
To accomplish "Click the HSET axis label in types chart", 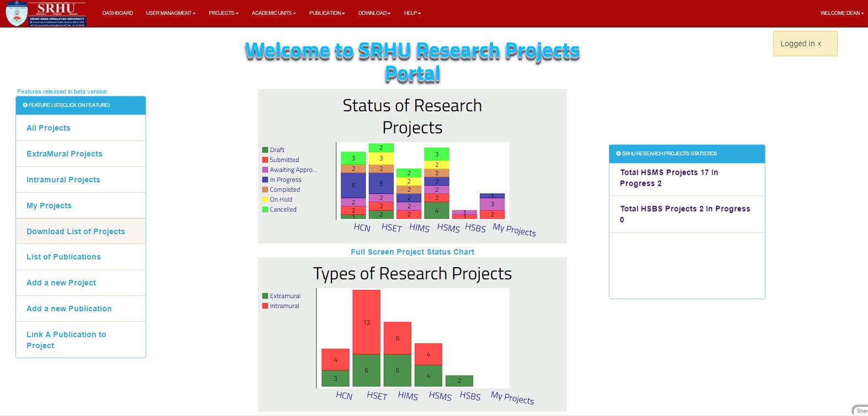I will [377, 396].
